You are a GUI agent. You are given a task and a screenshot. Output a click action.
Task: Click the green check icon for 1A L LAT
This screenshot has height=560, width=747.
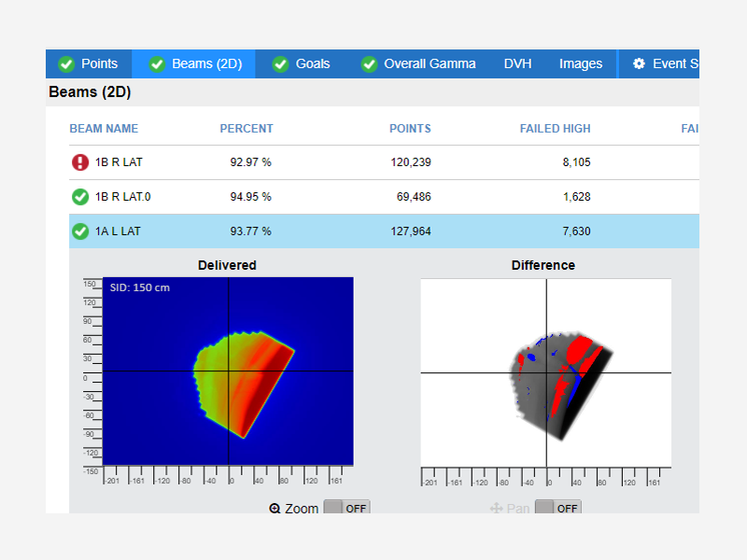coord(80,231)
